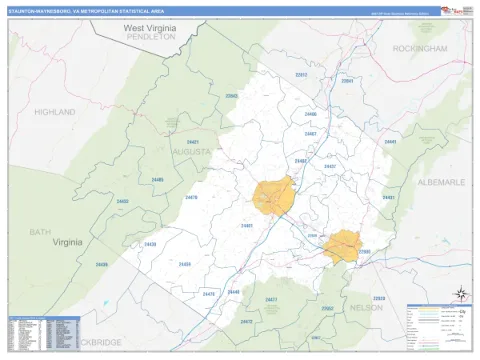Click ZIP code label 24431

coord(388,197)
